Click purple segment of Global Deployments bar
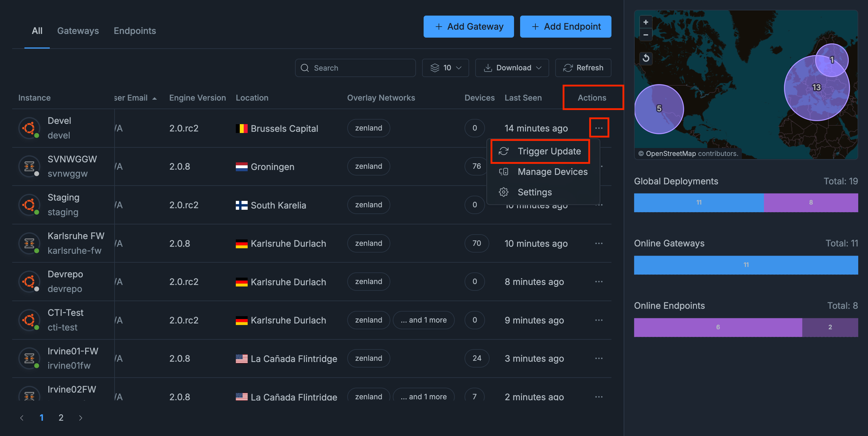This screenshot has width=868, height=436. tap(810, 203)
